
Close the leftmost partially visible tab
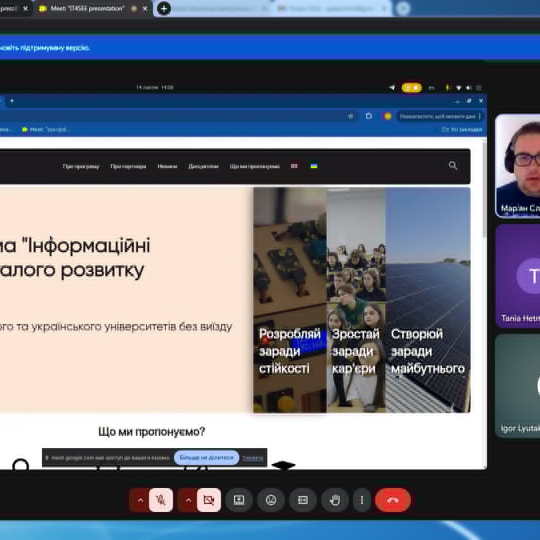click(x=25, y=9)
